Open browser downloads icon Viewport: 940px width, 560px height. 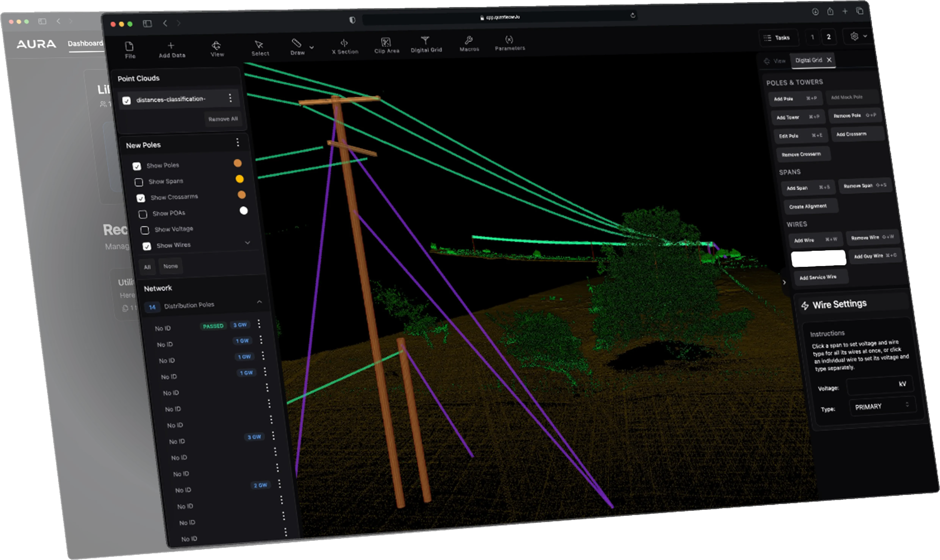coord(815,12)
